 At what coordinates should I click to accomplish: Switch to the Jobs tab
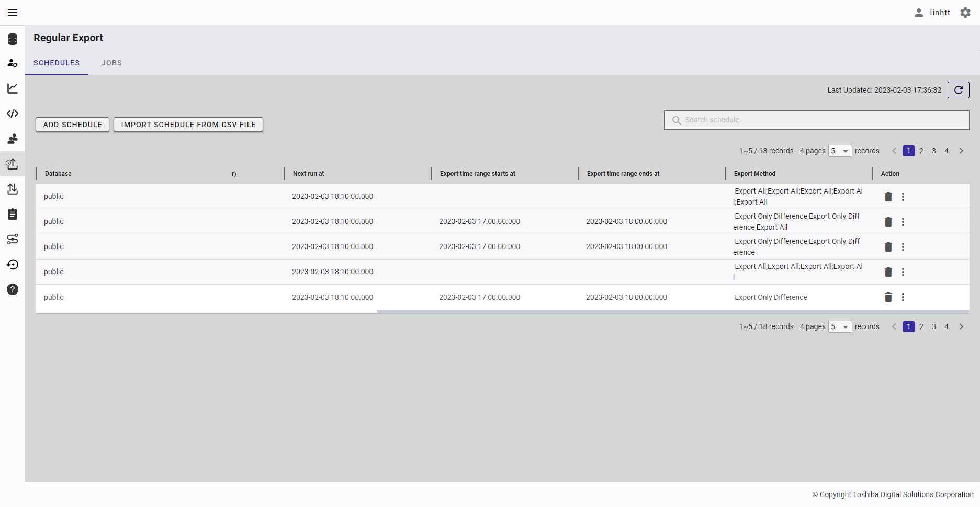[111, 63]
